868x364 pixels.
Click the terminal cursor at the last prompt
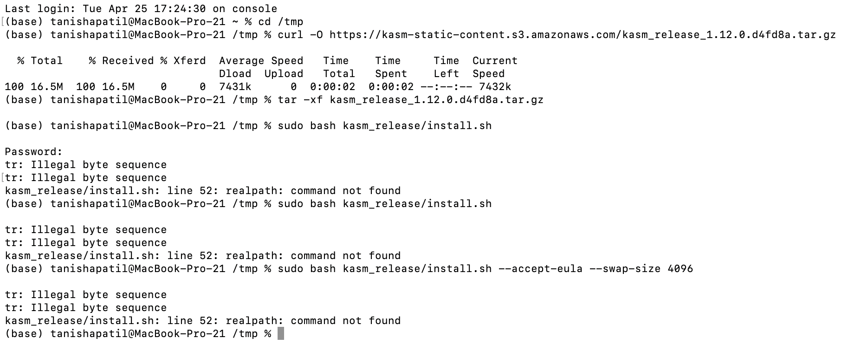tap(280, 333)
